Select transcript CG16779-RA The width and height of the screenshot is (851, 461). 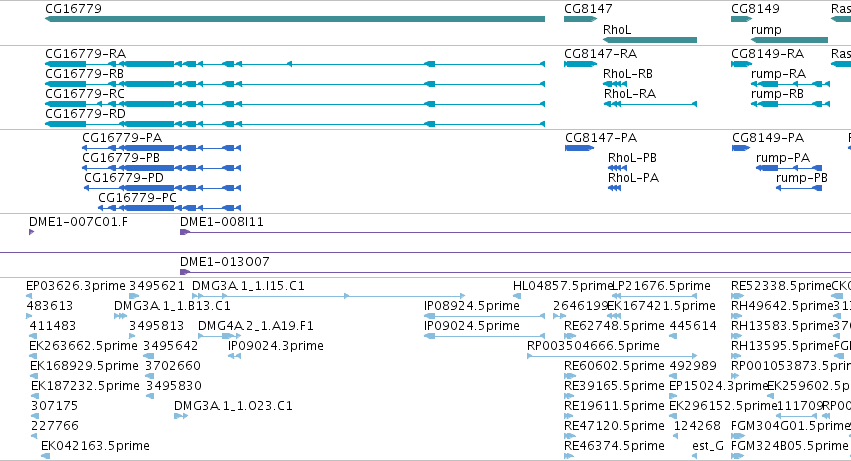click(x=295, y=64)
